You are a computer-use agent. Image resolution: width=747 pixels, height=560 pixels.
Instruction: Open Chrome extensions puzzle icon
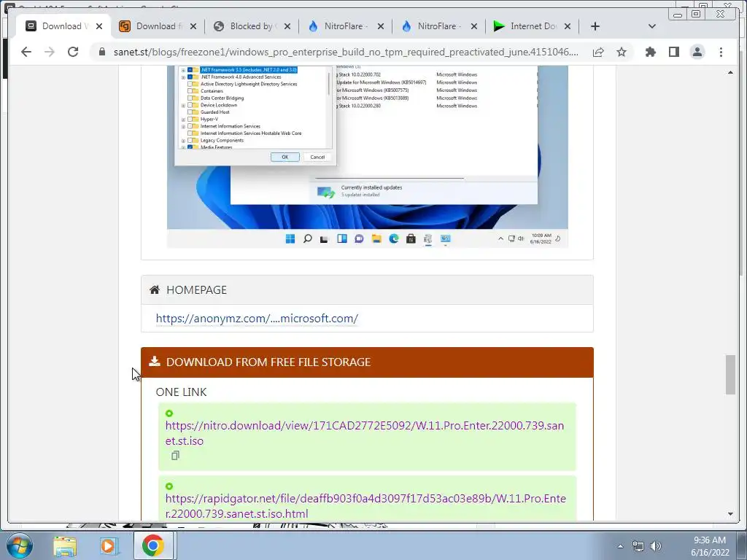tap(650, 52)
